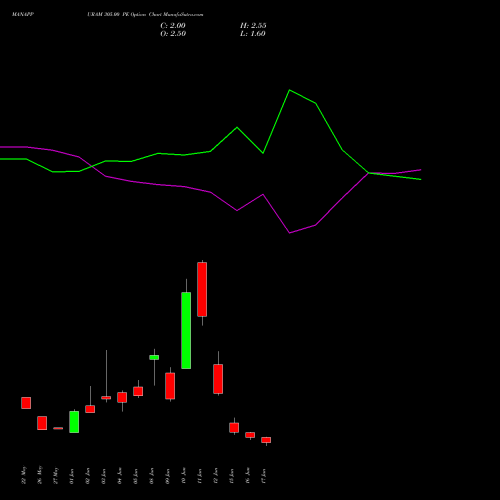
Task: Click the '26 May' date label
Action: tap(39, 475)
